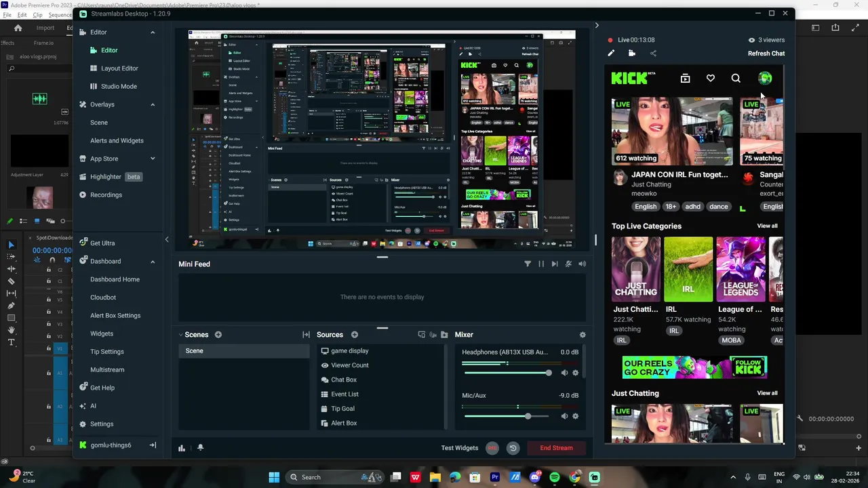Adjust Mic/Aux volume slider
The width and height of the screenshot is (868, 488).
click(x=507, y=416)
